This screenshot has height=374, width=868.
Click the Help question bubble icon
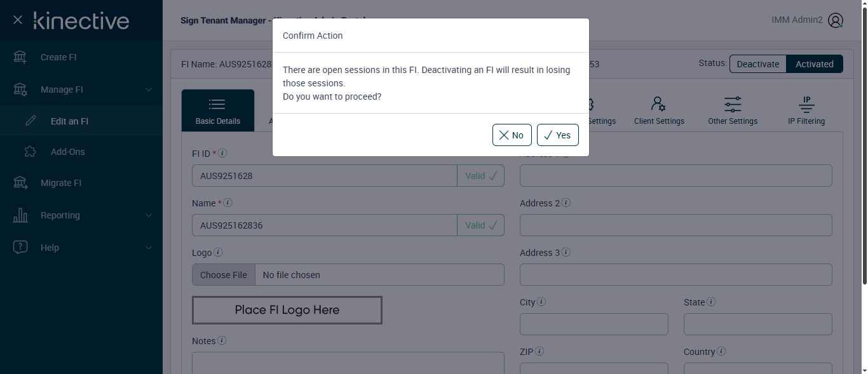tap(20, 248)
